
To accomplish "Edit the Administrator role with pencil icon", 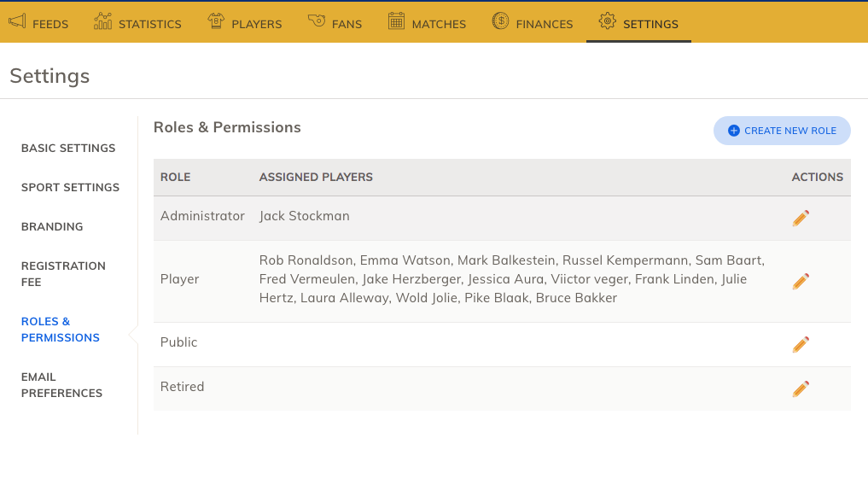I will 801,219.
